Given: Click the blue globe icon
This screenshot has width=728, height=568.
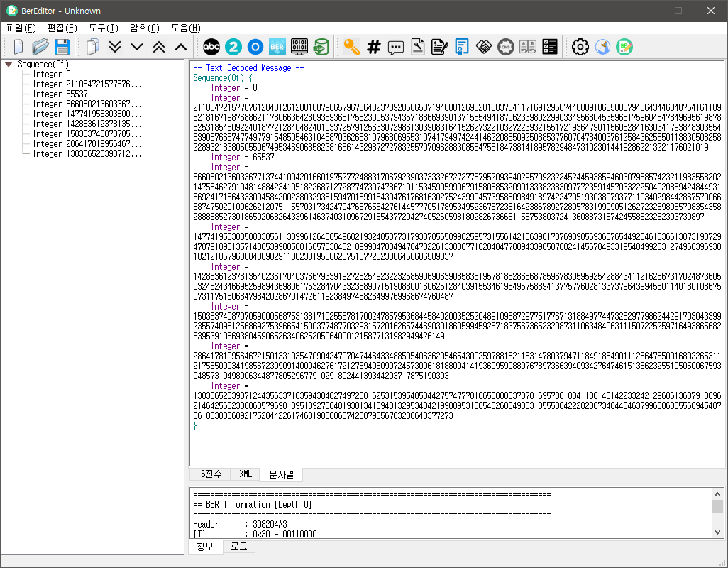Looking at the screenshot, I should click(602, 47).
